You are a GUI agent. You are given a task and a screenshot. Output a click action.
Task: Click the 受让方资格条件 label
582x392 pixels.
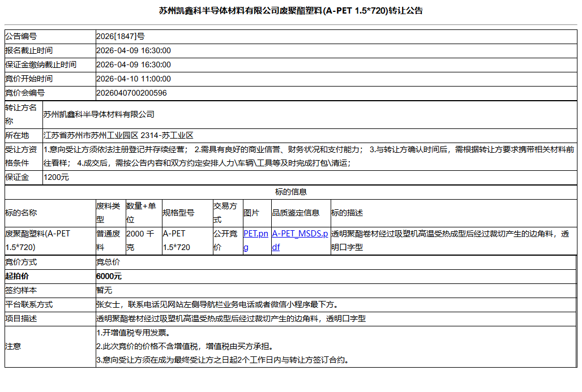[x=21, y=156]
